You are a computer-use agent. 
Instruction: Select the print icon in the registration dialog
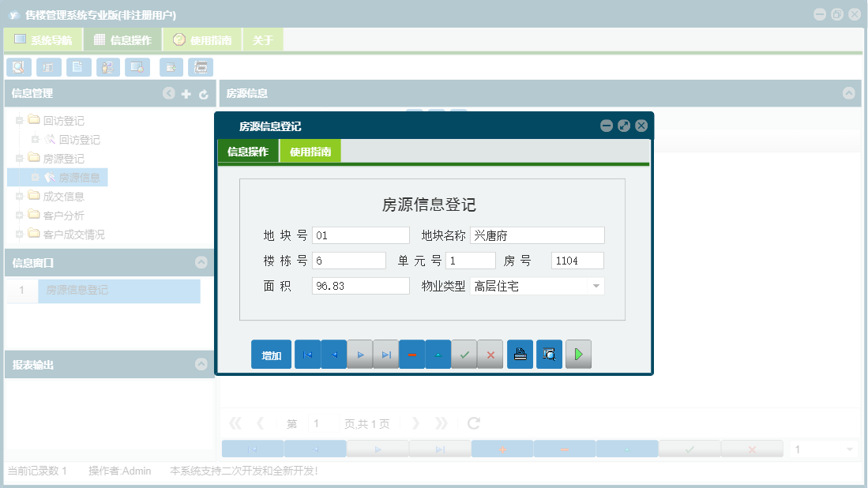pos(520,355)
